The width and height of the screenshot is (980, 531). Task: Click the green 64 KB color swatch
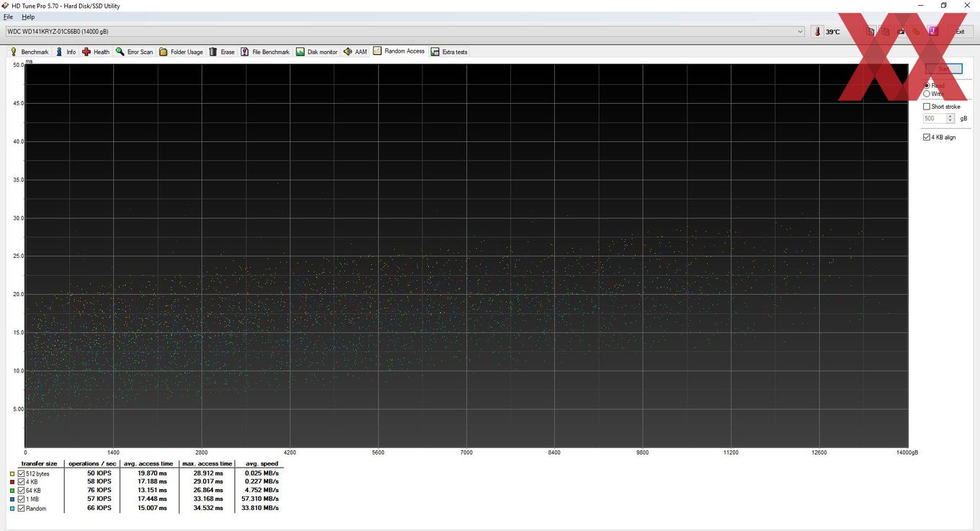(x=12, y=491)
